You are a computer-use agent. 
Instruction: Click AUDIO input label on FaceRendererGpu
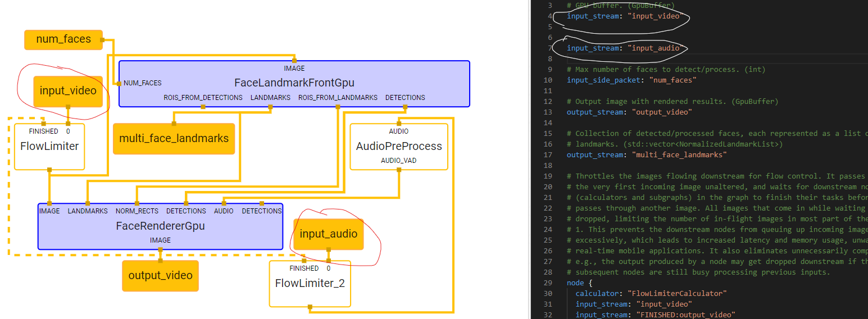coord(224,211)
